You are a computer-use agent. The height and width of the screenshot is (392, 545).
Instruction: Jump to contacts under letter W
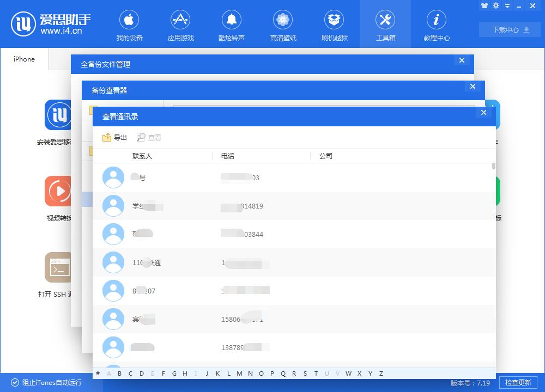coord(348,373)
